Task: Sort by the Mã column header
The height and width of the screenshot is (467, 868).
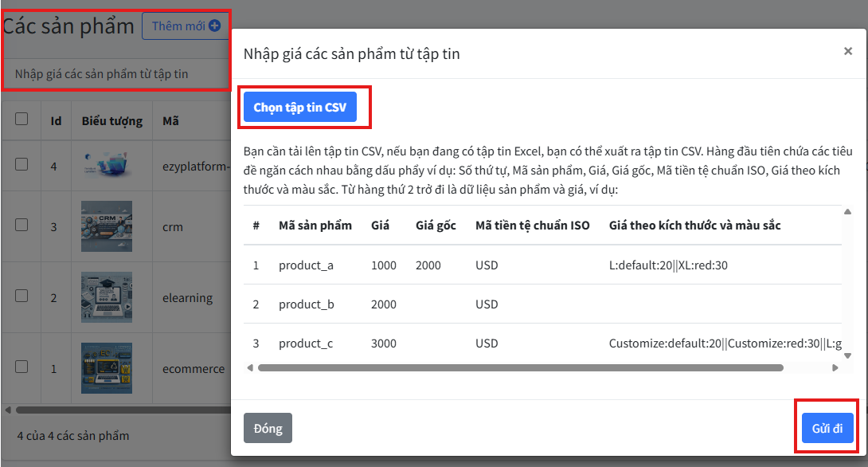Action: coord(170,121)
